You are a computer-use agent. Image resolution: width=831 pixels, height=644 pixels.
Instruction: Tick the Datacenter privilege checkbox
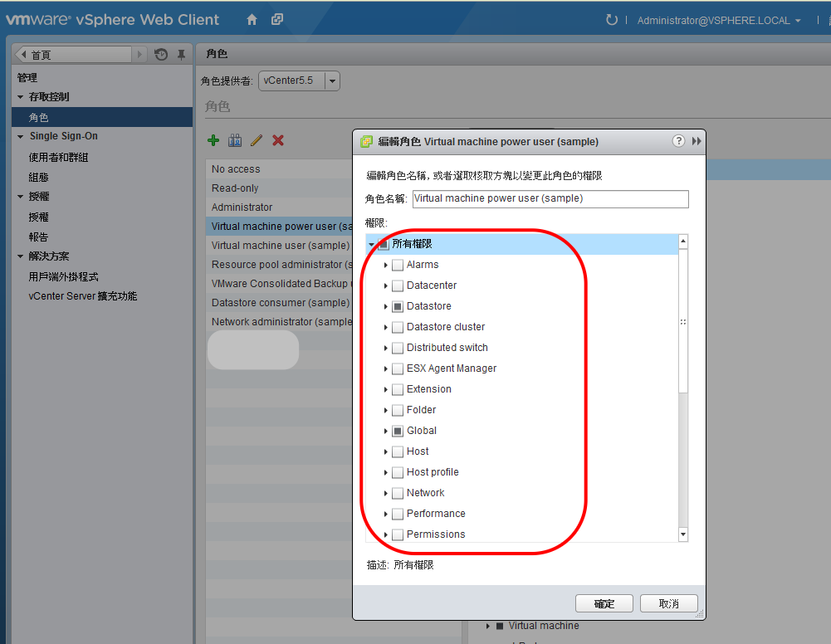(398, 285)
